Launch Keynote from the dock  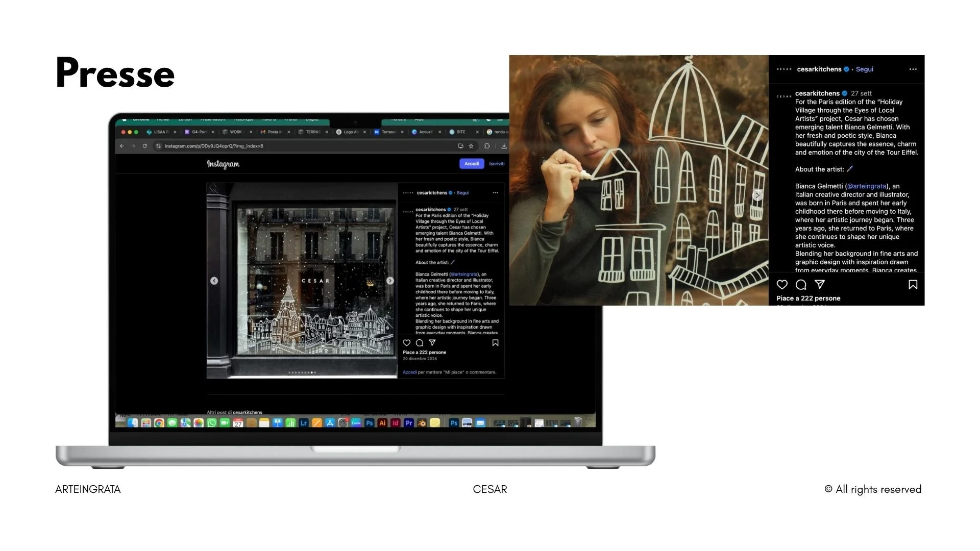tap(277, 423)
